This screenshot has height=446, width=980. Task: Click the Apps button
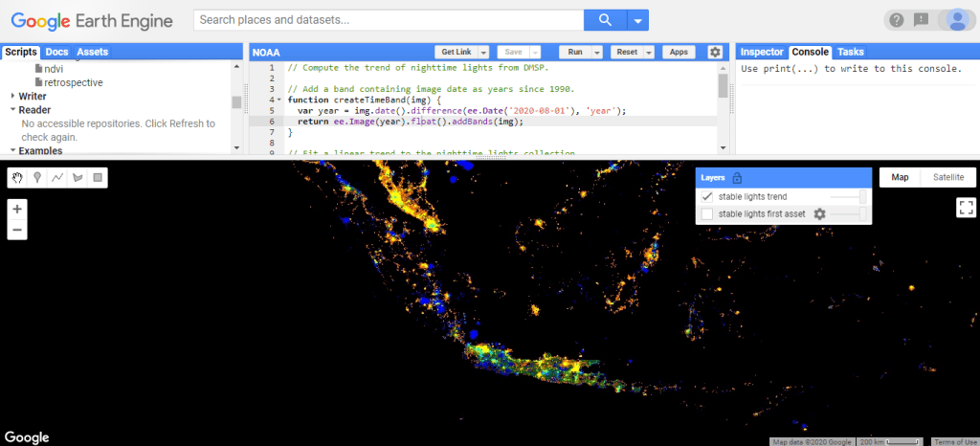[679, 52]
